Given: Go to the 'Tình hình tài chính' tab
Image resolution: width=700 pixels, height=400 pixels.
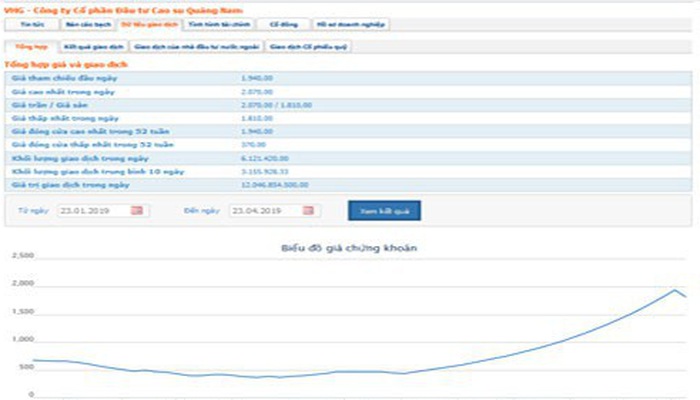Looking at the screenshot, I should coord(217,24).
